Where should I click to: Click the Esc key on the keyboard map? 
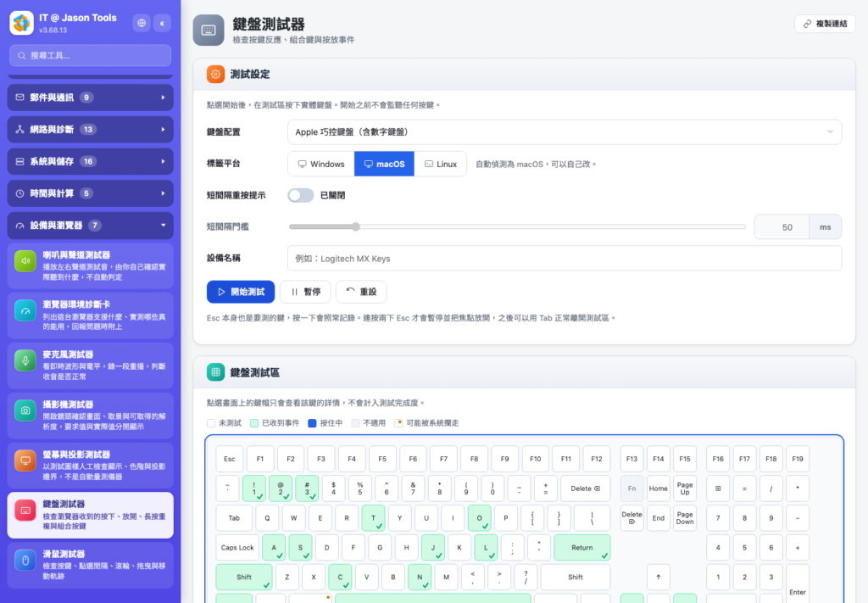229,459
